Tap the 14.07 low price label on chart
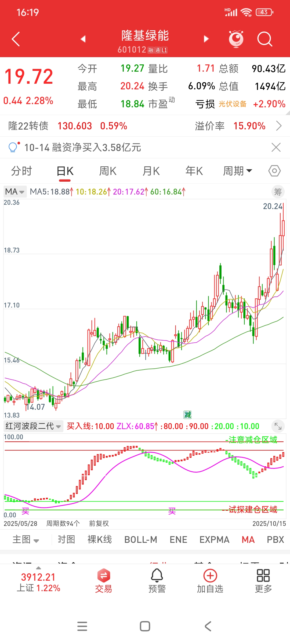290x644 pixels. click(x=35, y=407)
